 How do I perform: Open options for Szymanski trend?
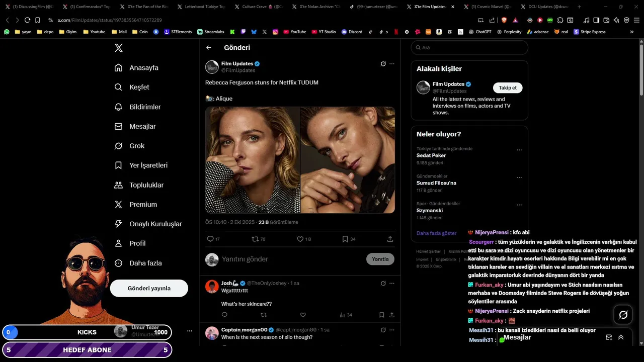pyautogui.click(x=519, y=205)
